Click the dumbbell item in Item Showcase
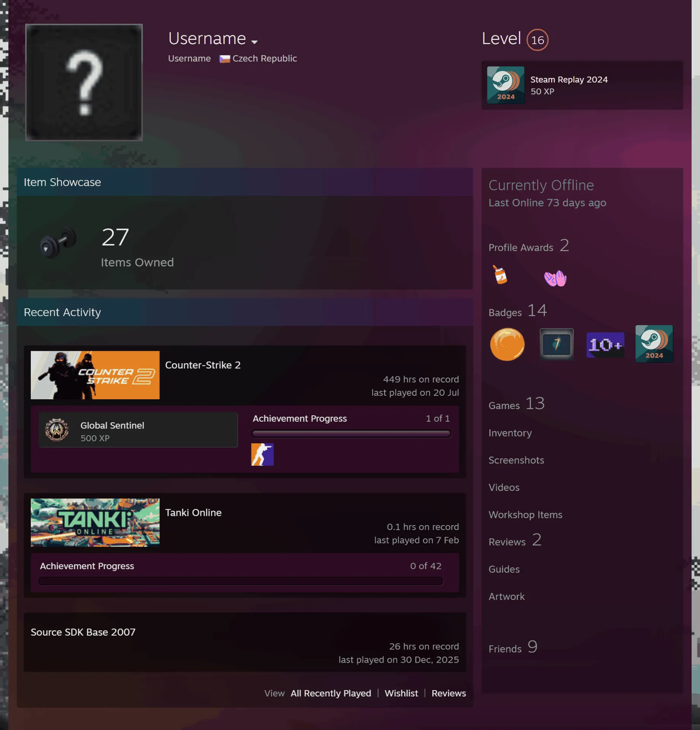Screen dimensions: 700x730 58,243
